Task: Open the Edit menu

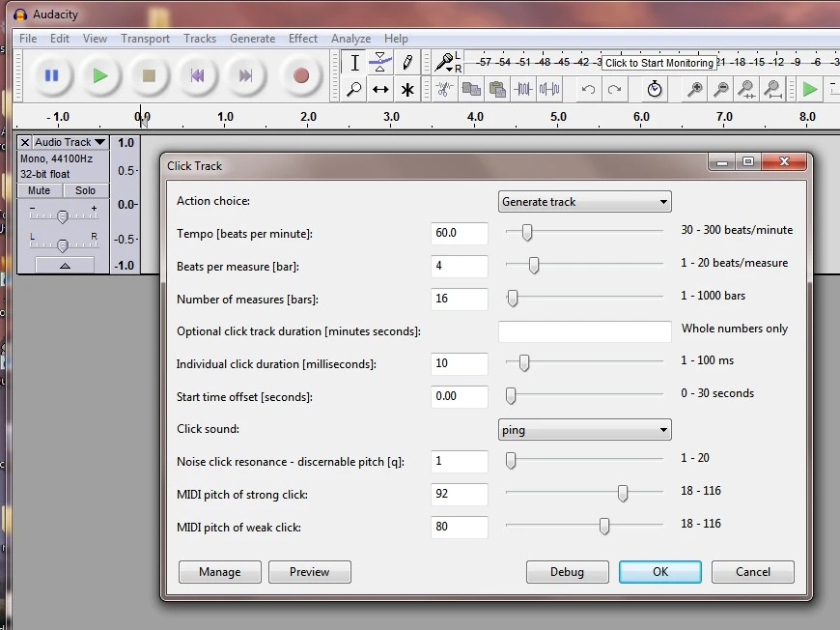Action: tap(60, 39)
